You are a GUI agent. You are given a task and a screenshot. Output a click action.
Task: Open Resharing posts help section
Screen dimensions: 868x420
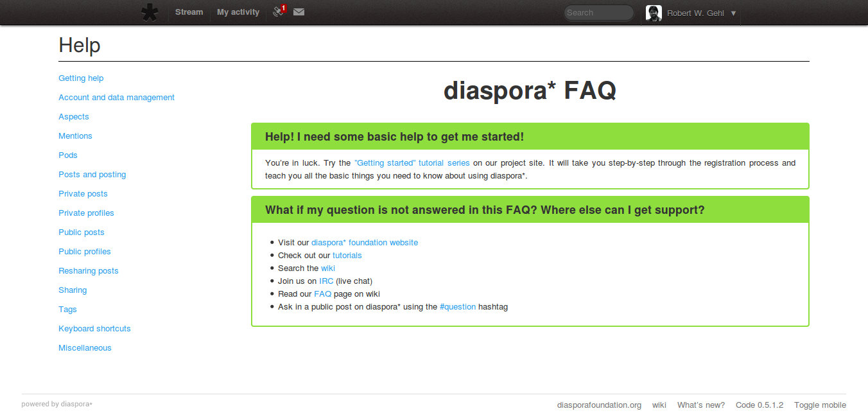click(89, 271)
